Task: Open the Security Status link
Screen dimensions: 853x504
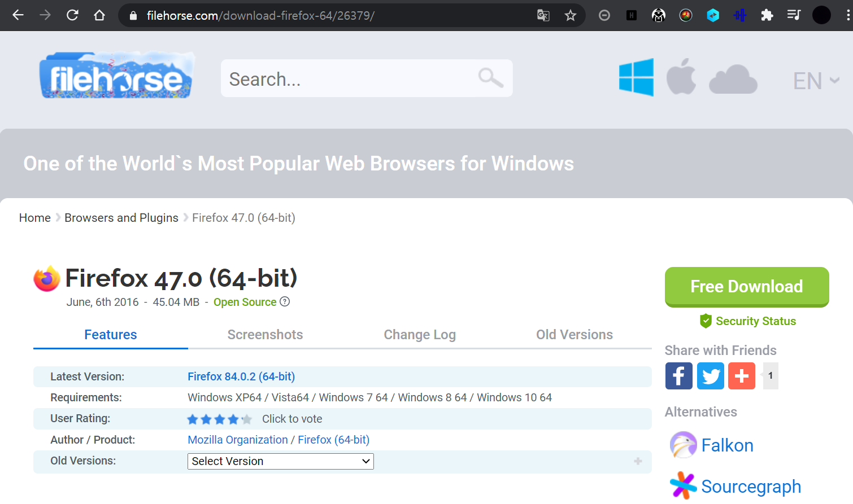Action: (756, 321)
